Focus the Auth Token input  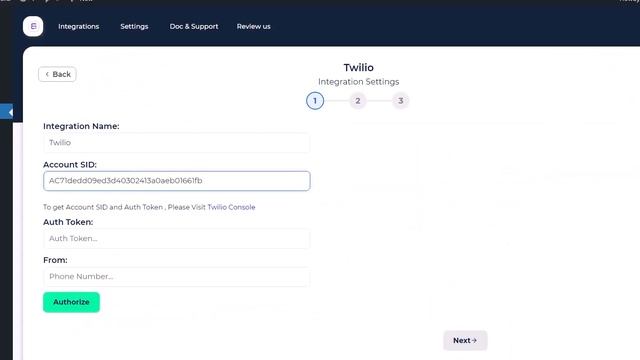coord(176,239)
